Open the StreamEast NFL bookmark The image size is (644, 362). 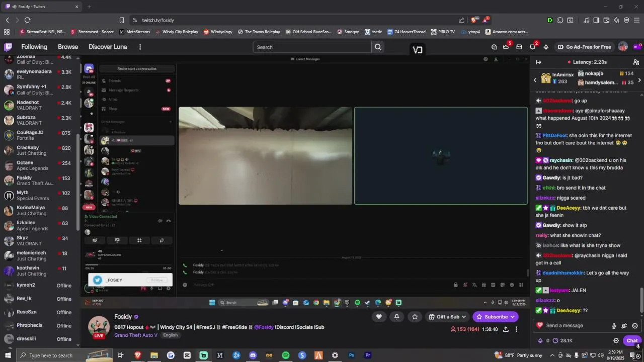tap(43, 32)
